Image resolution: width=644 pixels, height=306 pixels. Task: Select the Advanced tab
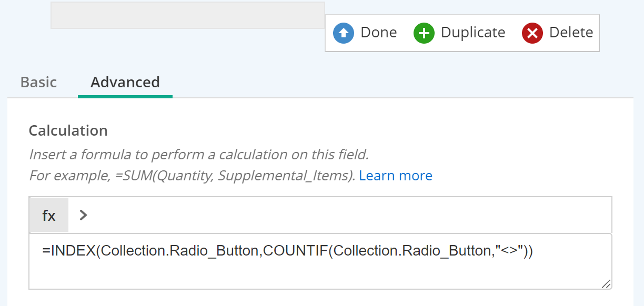point(125,83)
